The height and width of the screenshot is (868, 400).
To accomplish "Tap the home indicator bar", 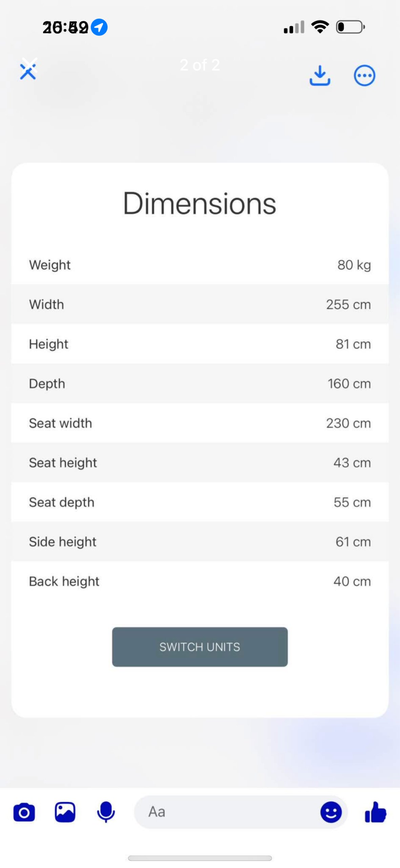I will [199, 858].
